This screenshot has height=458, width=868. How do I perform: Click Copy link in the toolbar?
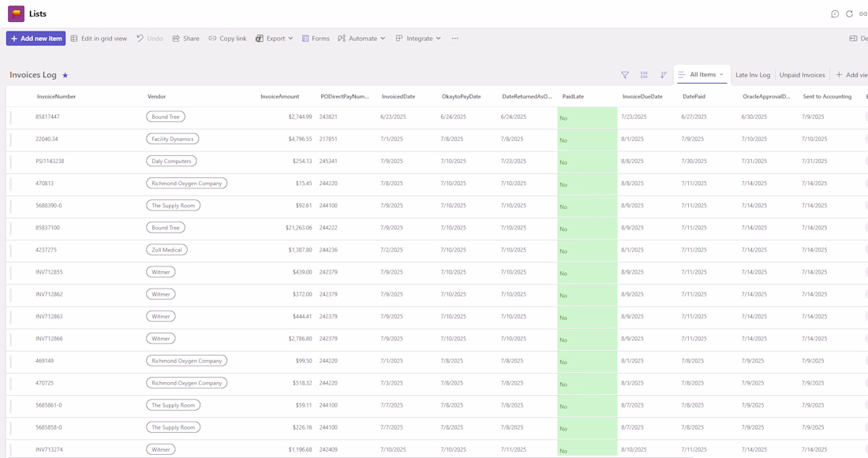tap(227, 39)
